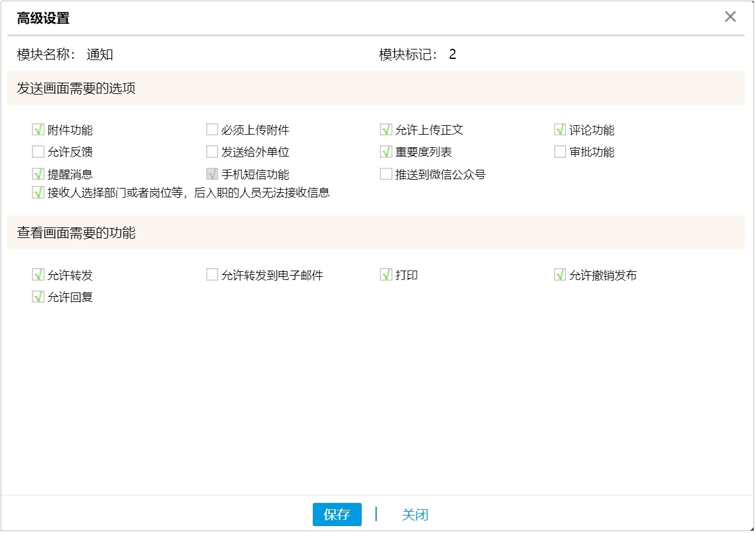Click the 关闭 link
Screen dimensions: 756x533
(416, 514)
